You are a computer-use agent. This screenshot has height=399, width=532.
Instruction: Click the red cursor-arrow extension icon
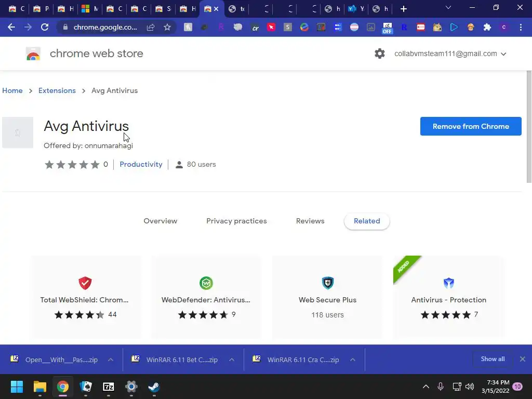coord(271,27)
